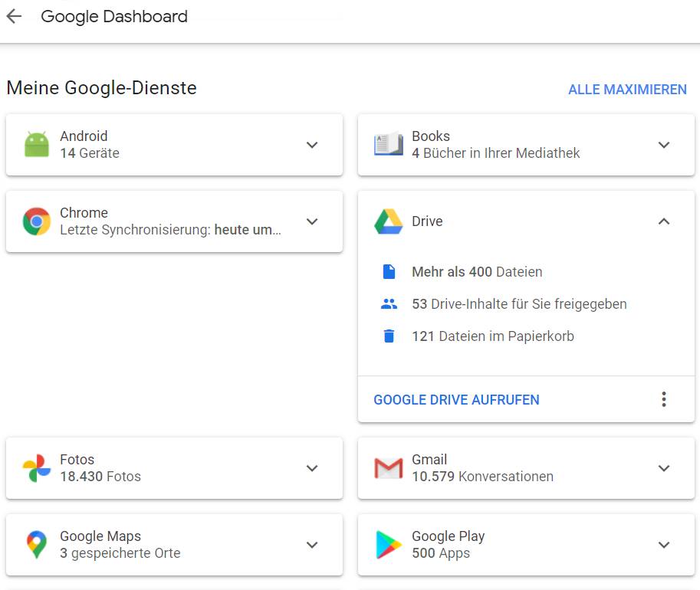Click the Google Maps pin icon

coord(36,545)
